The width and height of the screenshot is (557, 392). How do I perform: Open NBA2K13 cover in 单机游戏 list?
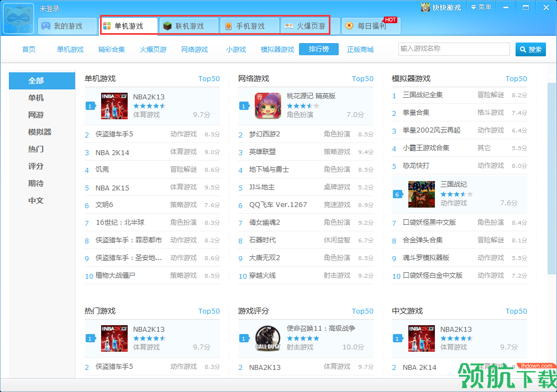[x=114, y=106]
